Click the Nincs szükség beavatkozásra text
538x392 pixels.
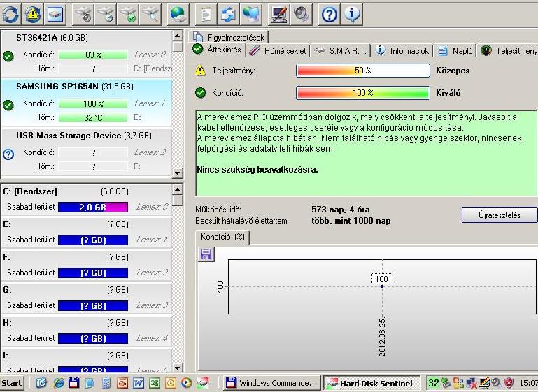point(257,170)
